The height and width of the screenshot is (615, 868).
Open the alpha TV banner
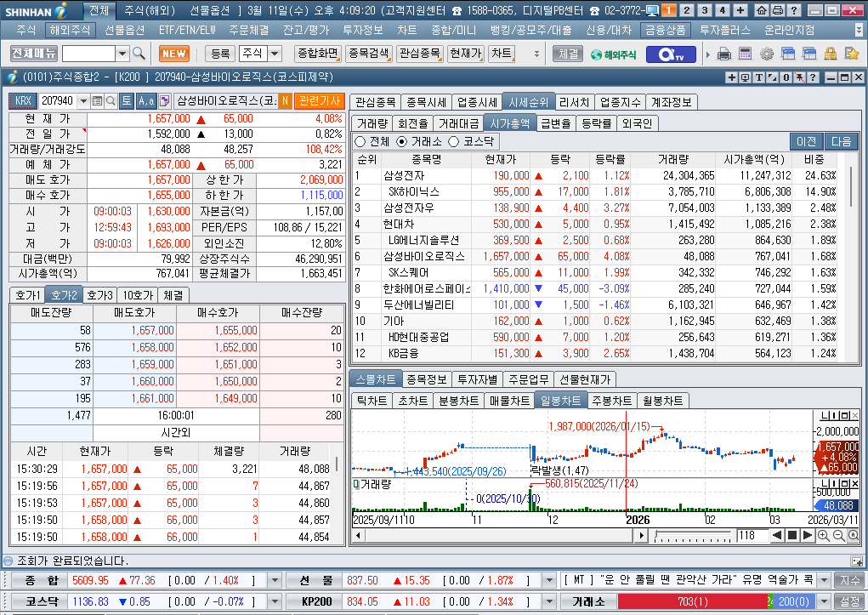click(671, 54)
